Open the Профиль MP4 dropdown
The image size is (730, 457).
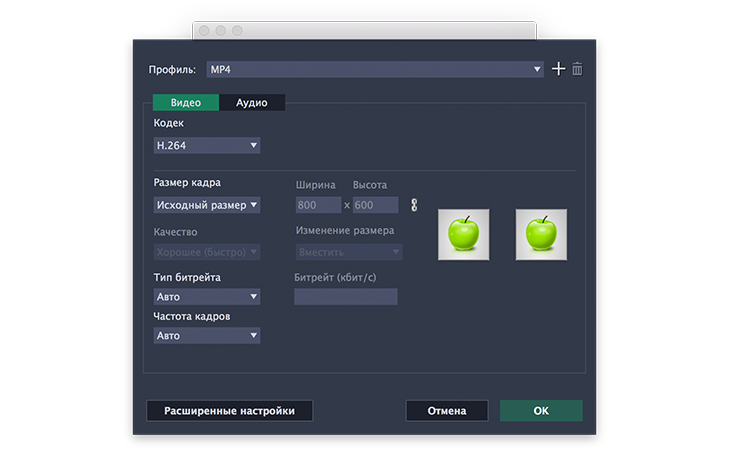tap(374, 69)
